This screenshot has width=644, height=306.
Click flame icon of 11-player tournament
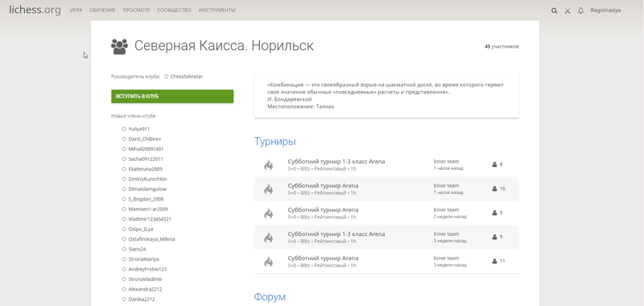click(269, 262)
